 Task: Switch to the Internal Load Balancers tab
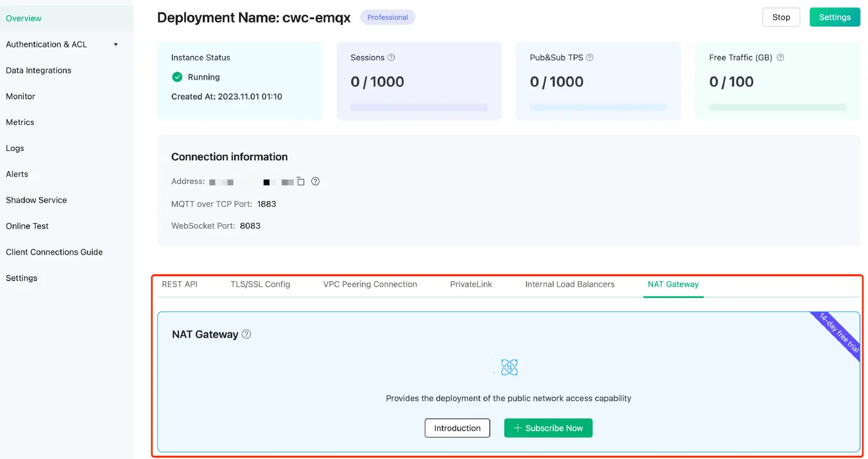pyautogui.click(x=569, y=284)
